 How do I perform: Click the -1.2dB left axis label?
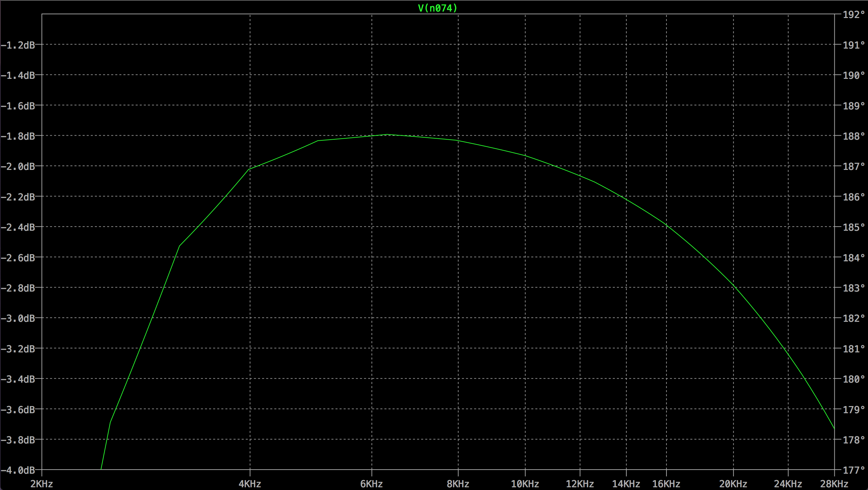tap(18, 45)
